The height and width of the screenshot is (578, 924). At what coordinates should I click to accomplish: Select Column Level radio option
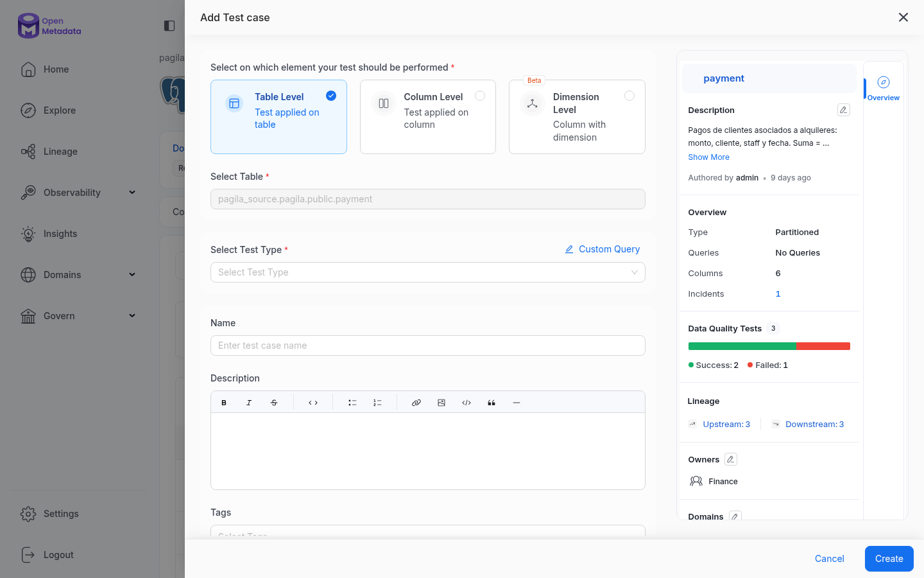pyautogui.click(x=480, y=96)
